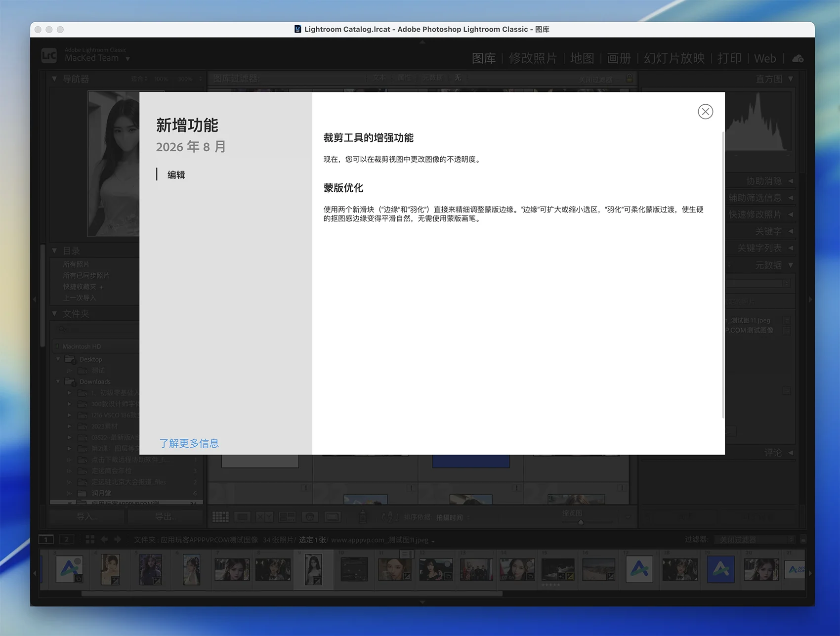Open the 了解更多信息 link
This screenshot has height=636, width=840.
click(x=189, y=443)
